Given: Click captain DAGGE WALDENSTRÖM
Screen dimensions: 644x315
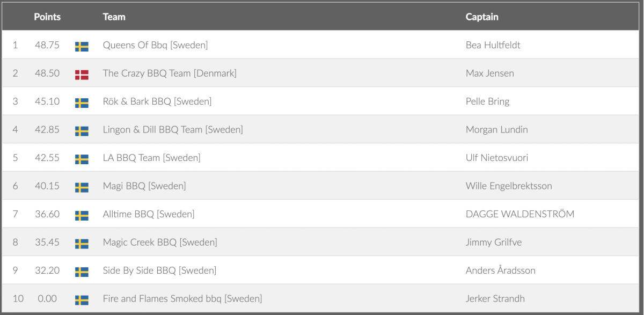Looking at the screenshot, I should click(x=519, y=214).
